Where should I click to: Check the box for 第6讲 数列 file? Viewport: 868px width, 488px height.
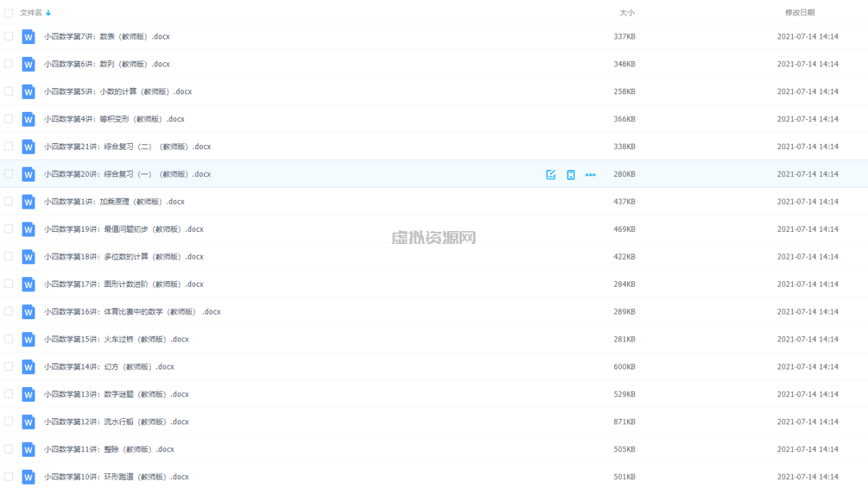[x=9, y=64]
